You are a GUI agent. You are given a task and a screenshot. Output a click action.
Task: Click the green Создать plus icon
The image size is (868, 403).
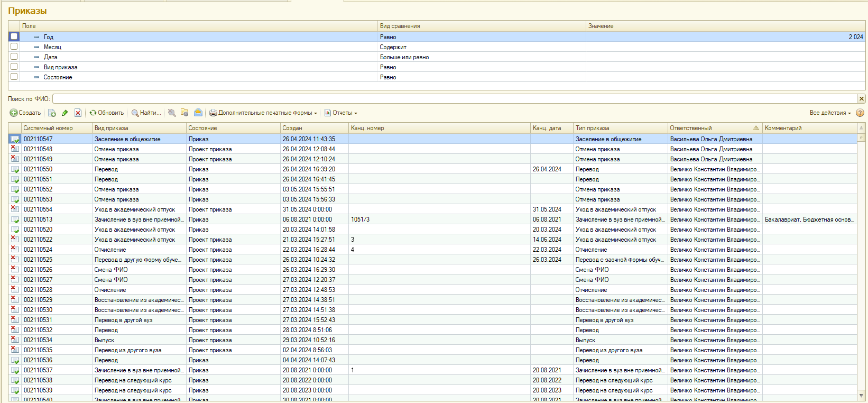[x=14, y=113]
